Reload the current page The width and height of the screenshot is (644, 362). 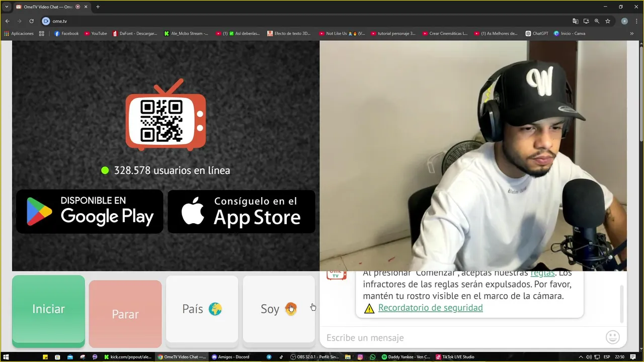click(31, 21)
